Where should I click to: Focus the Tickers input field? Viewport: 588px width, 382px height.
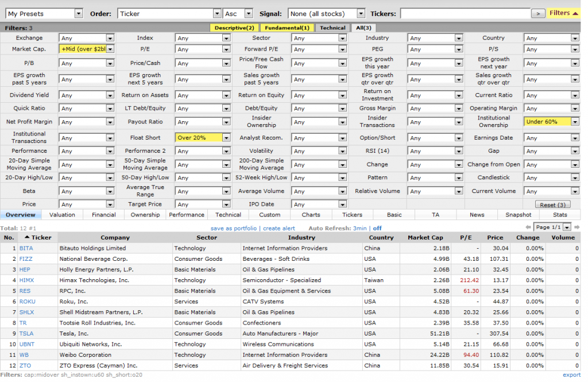(464, 14)
